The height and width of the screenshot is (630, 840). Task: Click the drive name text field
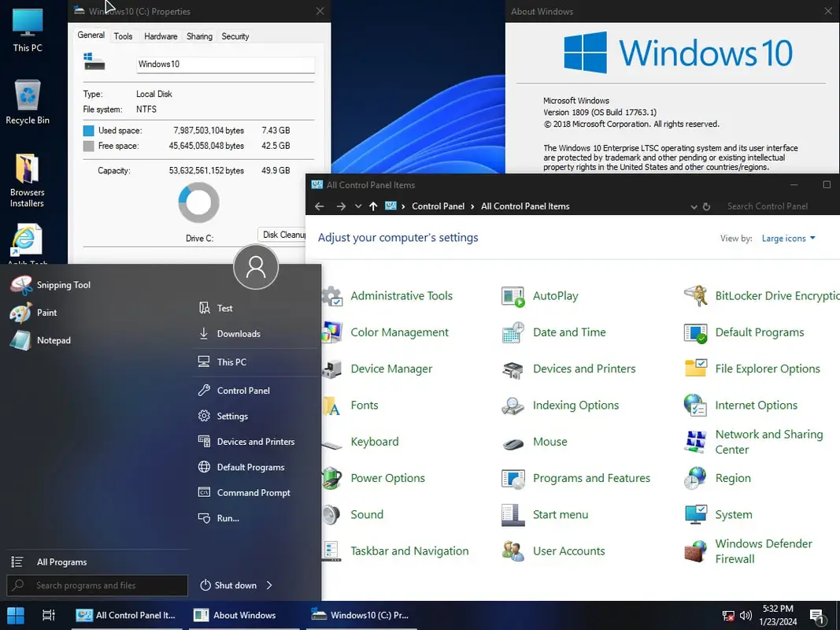pos(224,65)
